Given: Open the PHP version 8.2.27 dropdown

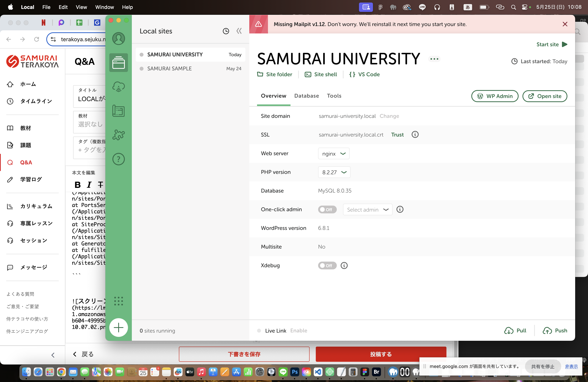Looking at the screenshot, I should (334, 172).
